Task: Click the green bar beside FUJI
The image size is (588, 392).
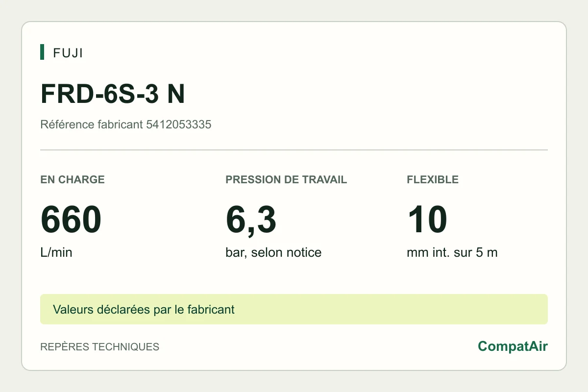Action: pyautogui.click(x=42, y=52)
